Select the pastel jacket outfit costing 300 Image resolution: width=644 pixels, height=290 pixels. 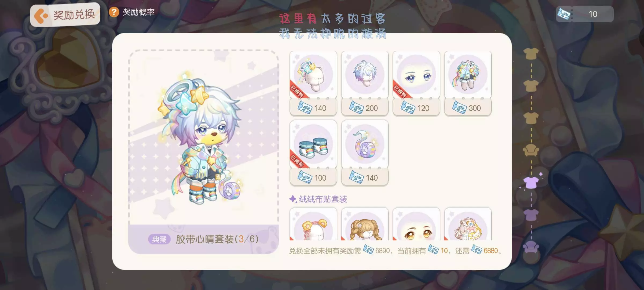click(468, 83)
